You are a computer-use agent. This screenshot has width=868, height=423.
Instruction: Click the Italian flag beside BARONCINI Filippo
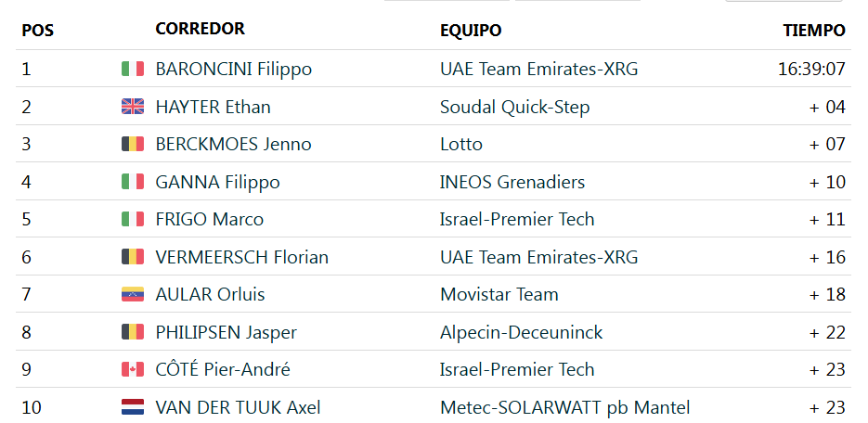133,70
